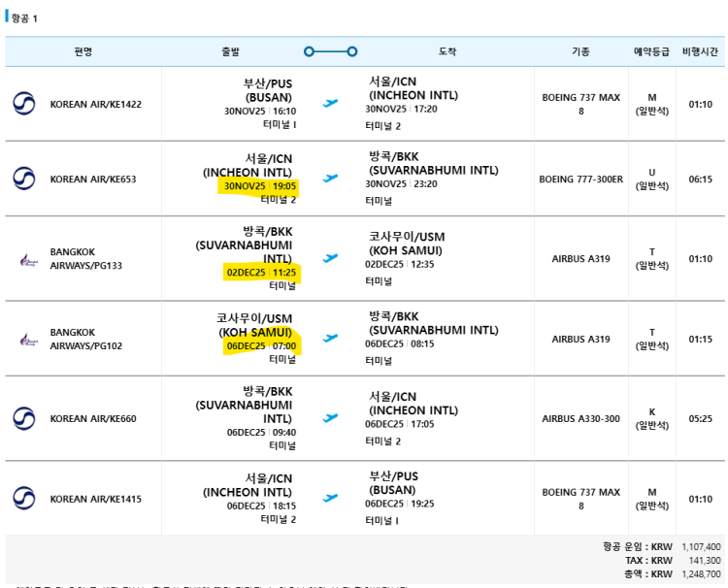The height and width of the screenshot is (588, 728).
Task: Select the KOREAN AIR/KE1415 flight name
Action: click(96, 500)
